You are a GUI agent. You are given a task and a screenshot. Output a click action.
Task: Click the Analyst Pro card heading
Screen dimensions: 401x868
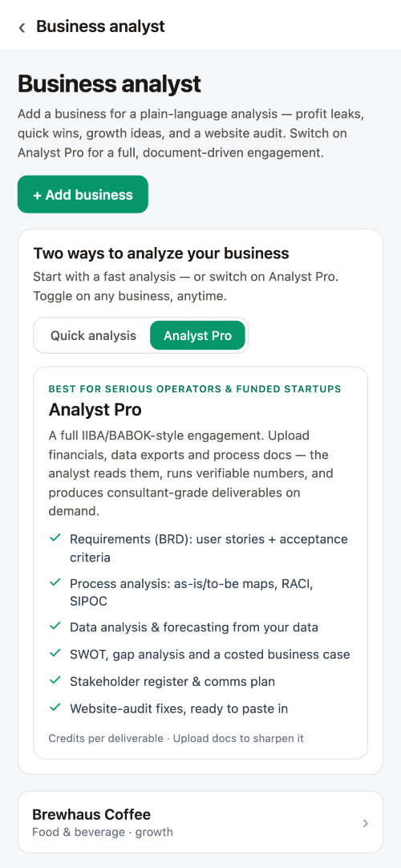[95, 410]
